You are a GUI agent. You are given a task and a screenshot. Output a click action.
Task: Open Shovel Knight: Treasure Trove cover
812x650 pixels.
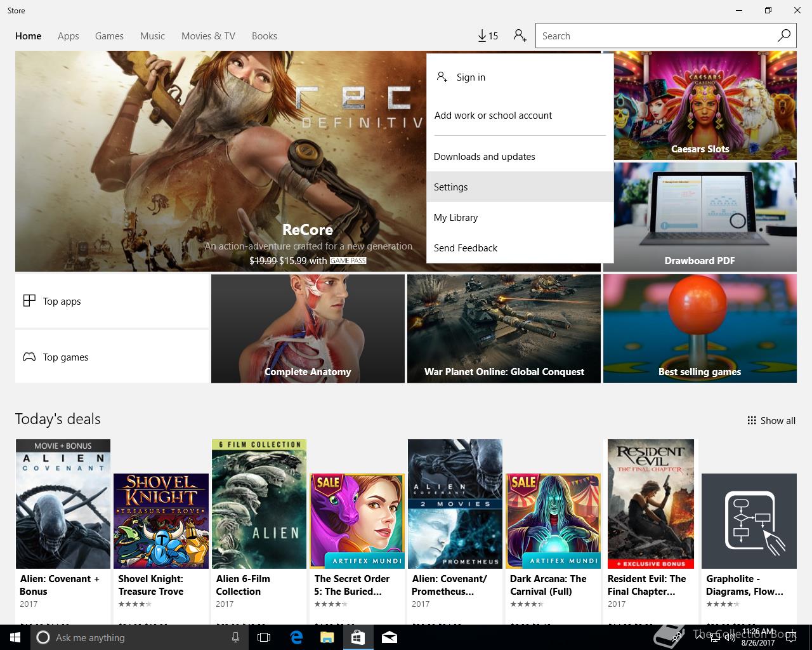coord(161,521)
